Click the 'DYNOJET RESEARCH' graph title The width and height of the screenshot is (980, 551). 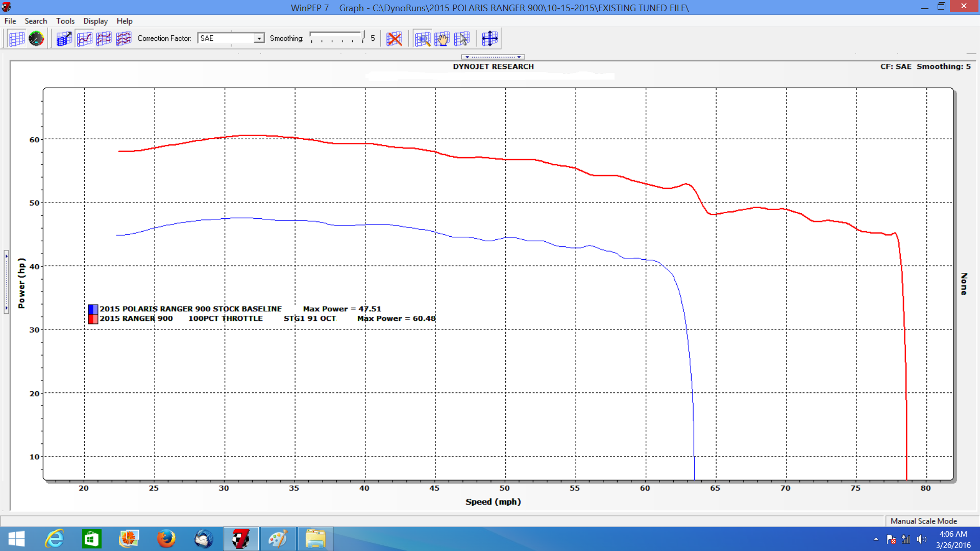click(x=493, y=67)
